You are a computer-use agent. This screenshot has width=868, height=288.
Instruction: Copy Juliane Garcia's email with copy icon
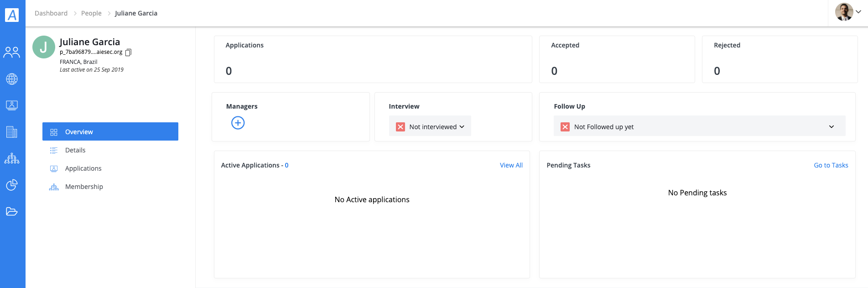click(128, 52)
